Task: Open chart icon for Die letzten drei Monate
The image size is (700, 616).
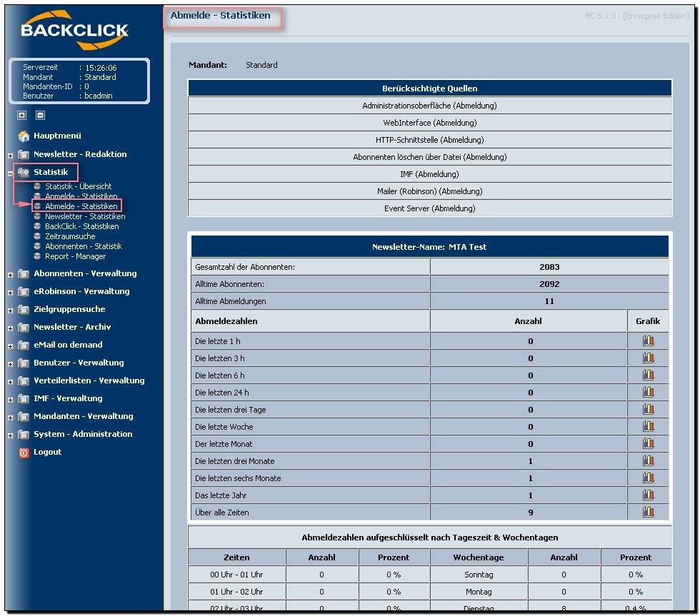Action: coord(649,461)
